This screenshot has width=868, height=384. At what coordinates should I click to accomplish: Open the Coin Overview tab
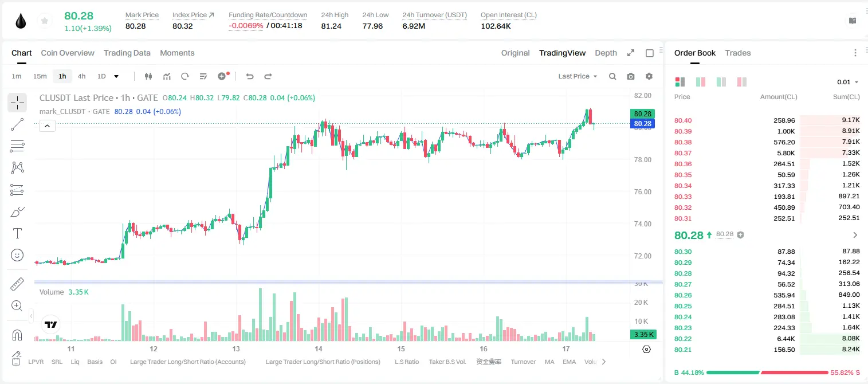pyautogui.click(x=68, y=53)
